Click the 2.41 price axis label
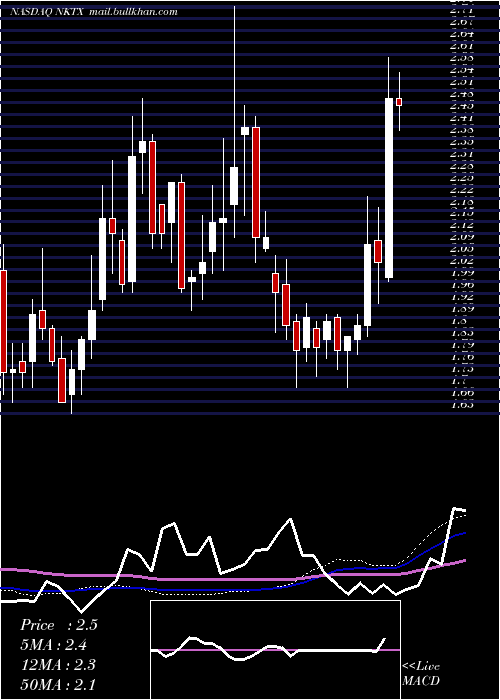Image resolution: width=500 pixels, height=700 pixels. (x=462, y=118)
